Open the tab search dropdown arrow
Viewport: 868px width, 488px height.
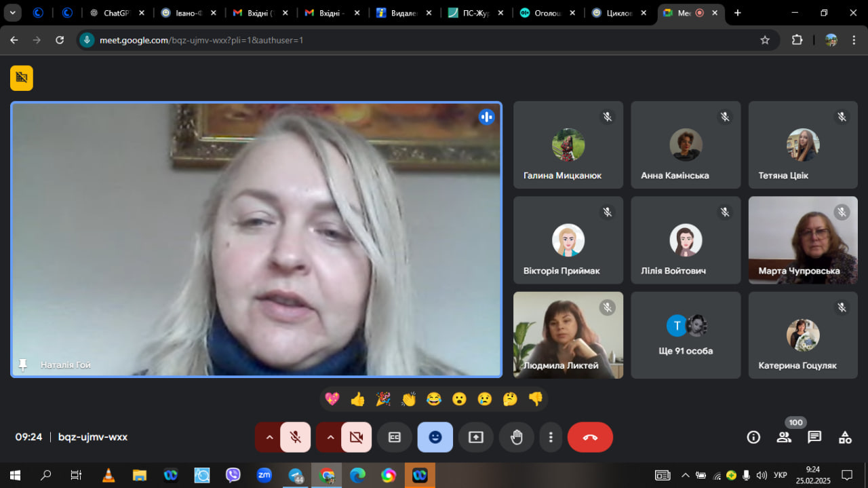click(12, 13)
